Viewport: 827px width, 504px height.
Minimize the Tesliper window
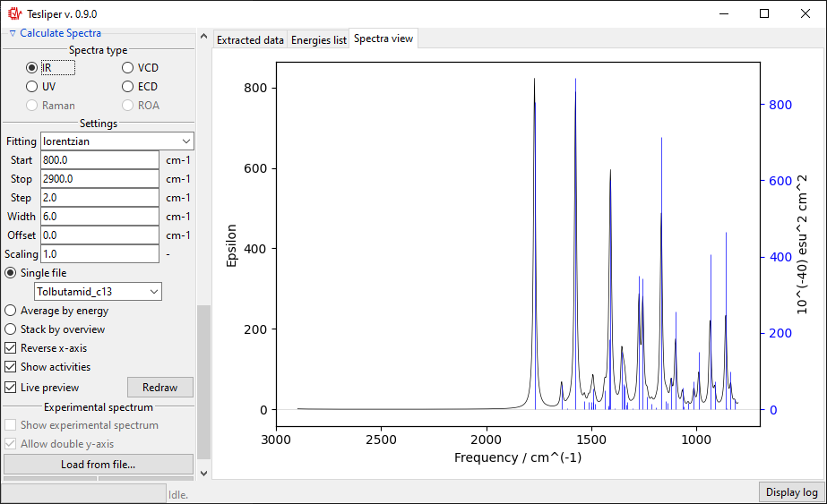[x=724, y=13]
